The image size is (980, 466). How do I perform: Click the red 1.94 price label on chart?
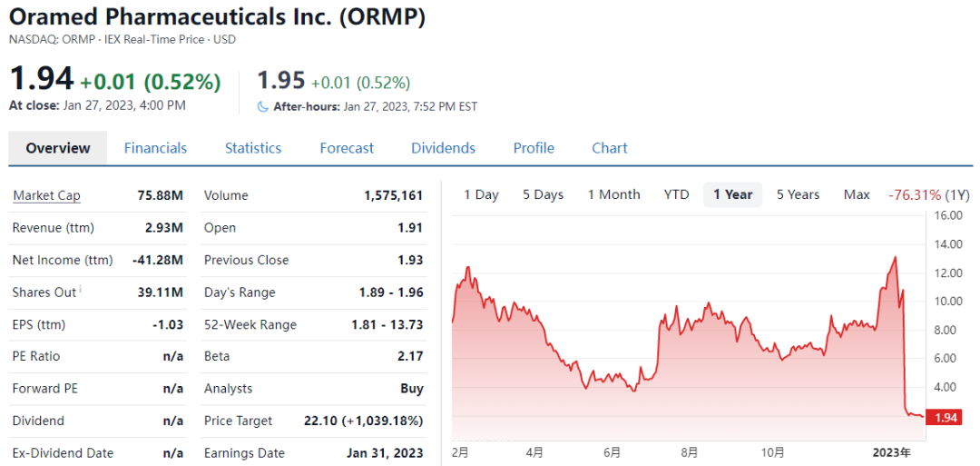tap(946, 417)
